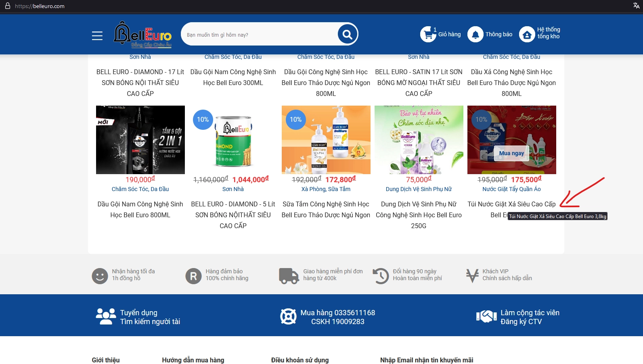Open the Giới thiệu footer section
Image resolution: width=643 pixels, height=364 pixels.
coord(106,360)
